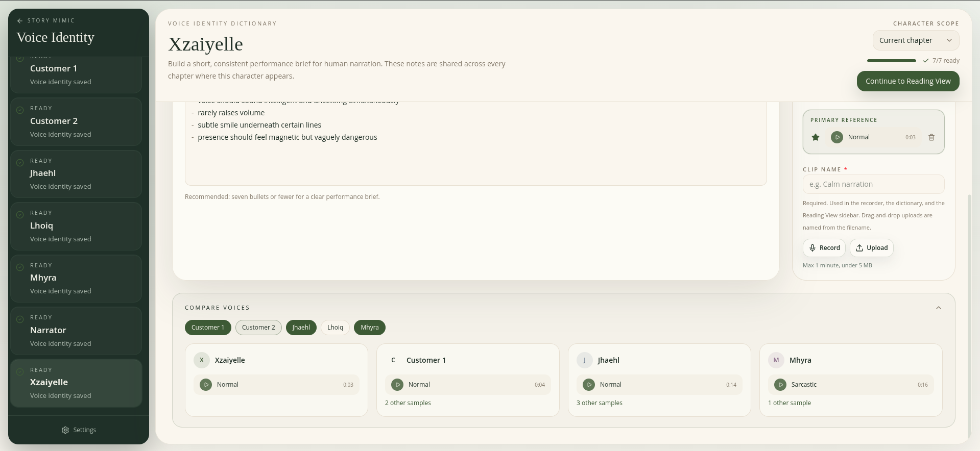Select Customer 2 in the sidebar

(76, 122)
